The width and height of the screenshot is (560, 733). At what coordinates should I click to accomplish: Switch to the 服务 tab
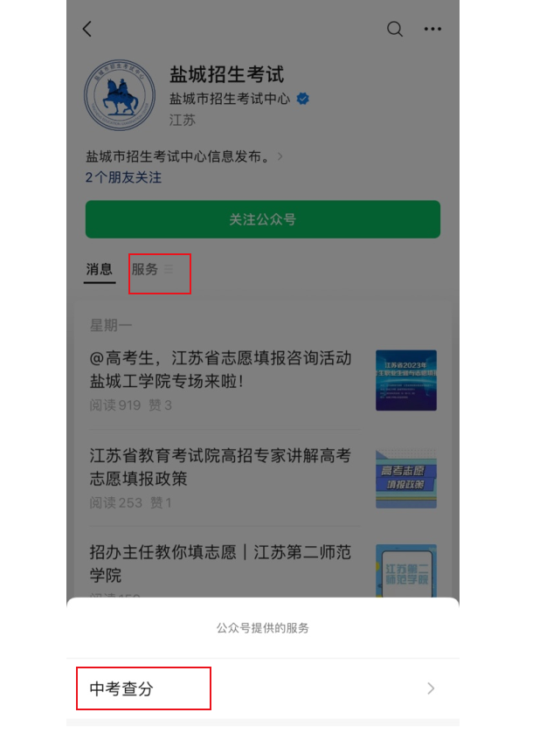145,269
